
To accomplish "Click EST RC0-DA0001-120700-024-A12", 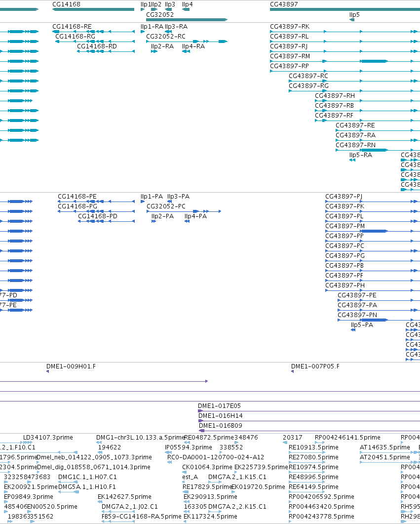I will click(x=215, y=457).
